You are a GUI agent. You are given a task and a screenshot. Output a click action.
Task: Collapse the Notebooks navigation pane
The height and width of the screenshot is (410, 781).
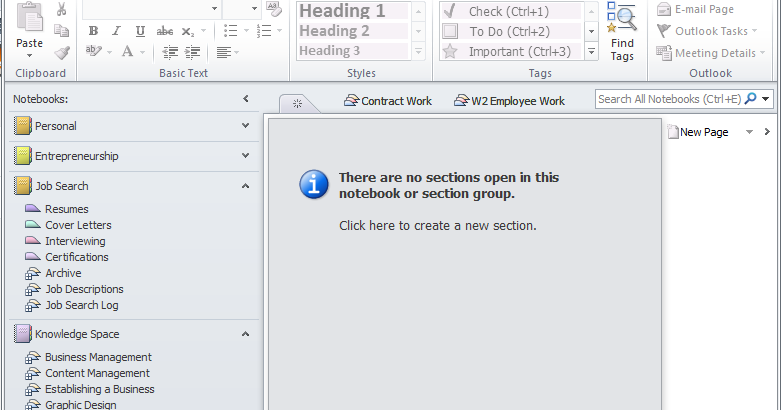click(x=246, y=99)
